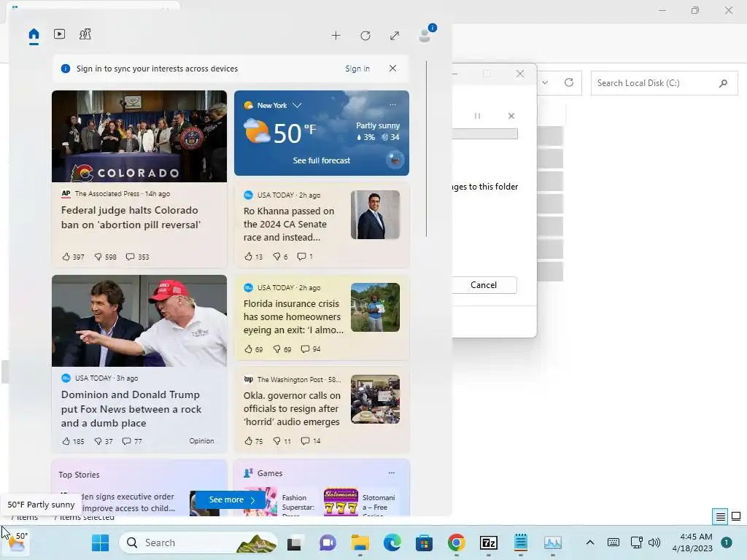747x560 pixels.
Task: Expand widgets board to full view
Action: [x=395, y=36]
